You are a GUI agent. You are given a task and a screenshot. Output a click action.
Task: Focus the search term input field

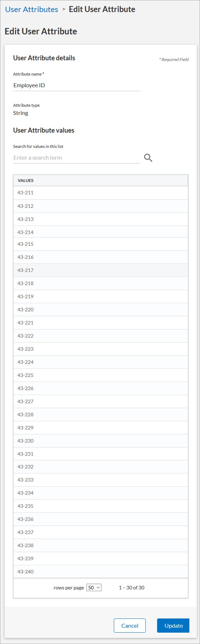pos(76,158)
